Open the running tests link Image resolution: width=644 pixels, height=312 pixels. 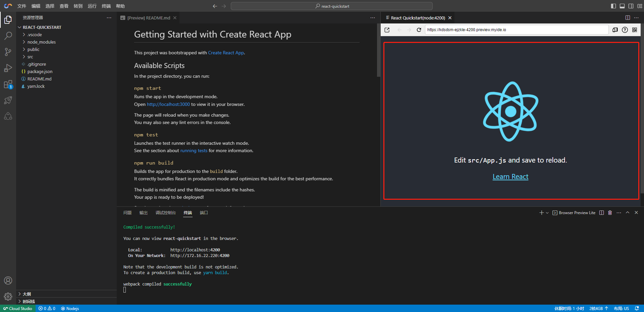[x=194, y=150]
